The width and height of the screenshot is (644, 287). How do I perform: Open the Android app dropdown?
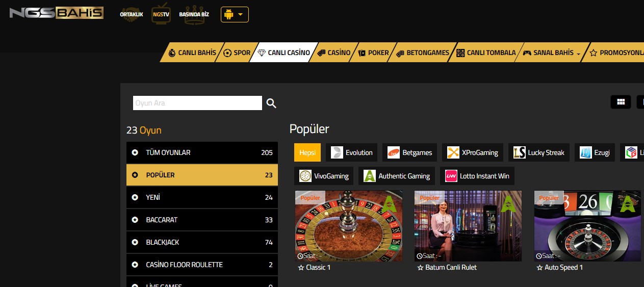click(x=235, y=14)
